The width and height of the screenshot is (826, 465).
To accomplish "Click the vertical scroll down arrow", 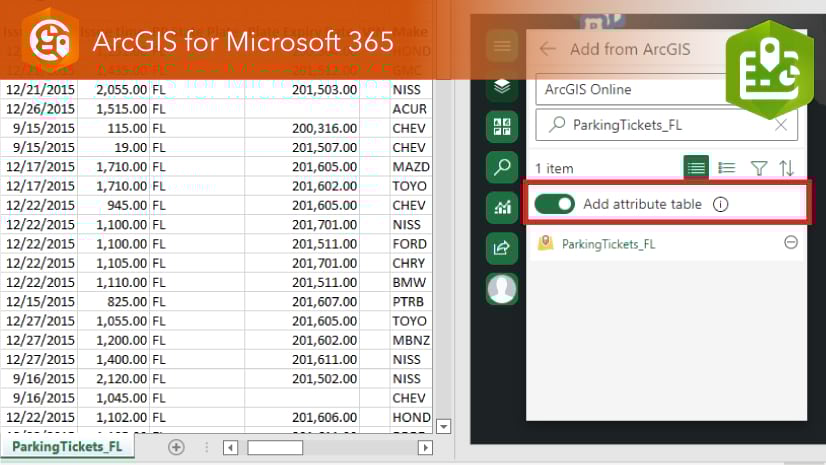I will click(x=444, y=426).
